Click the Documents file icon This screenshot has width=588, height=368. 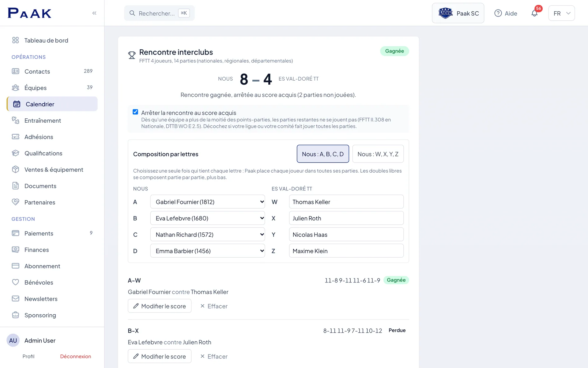click(x=16, y=186)
